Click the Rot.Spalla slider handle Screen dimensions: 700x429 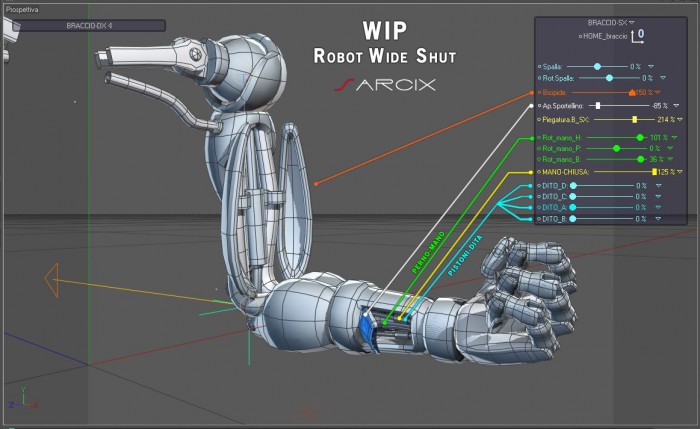(x=609, y=78)
